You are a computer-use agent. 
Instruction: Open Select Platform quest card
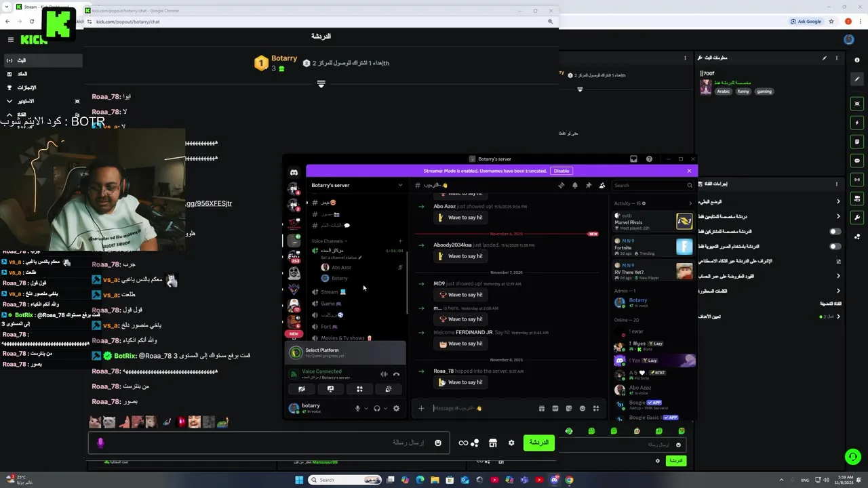346,352
